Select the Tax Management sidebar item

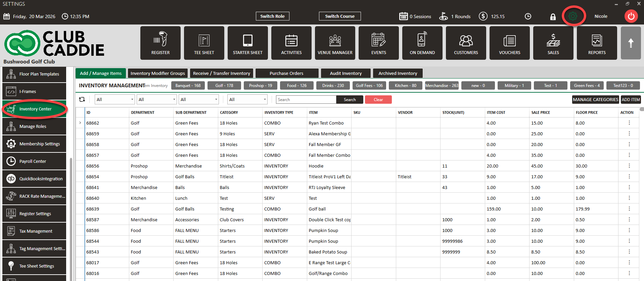(x=34, y=231)
